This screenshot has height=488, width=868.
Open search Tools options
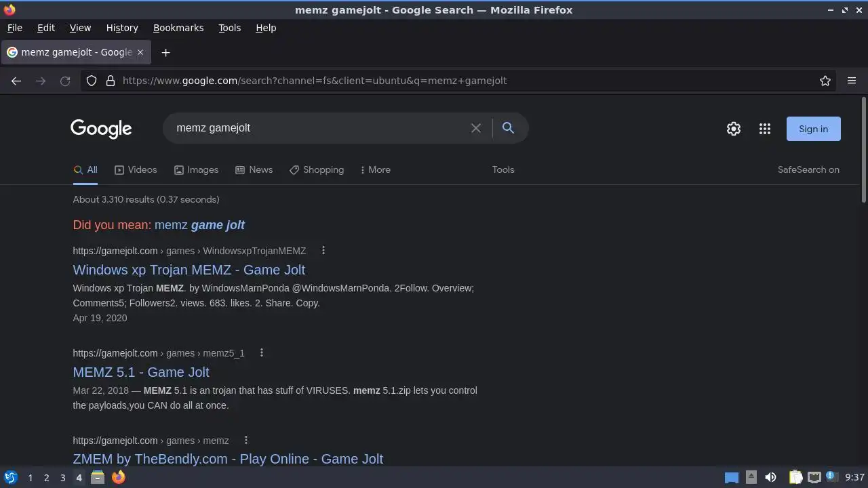tap(503, 170)
